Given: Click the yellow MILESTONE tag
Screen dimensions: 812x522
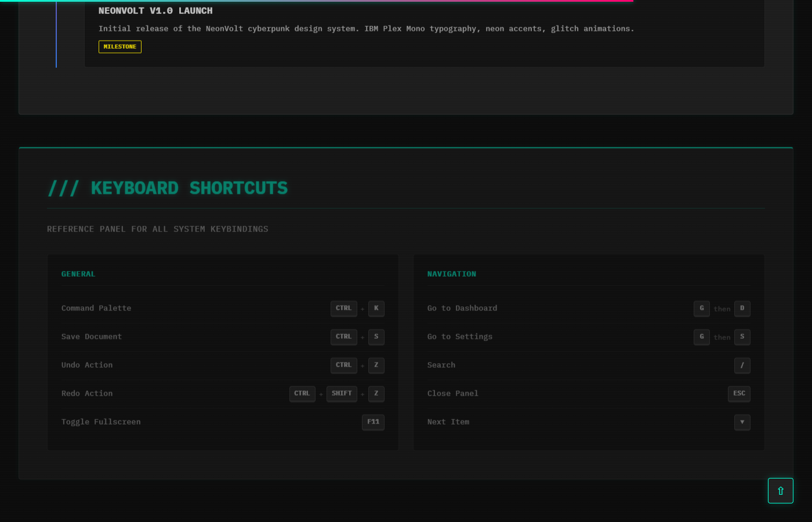Looking at the screenshot, I should (120, 47).
